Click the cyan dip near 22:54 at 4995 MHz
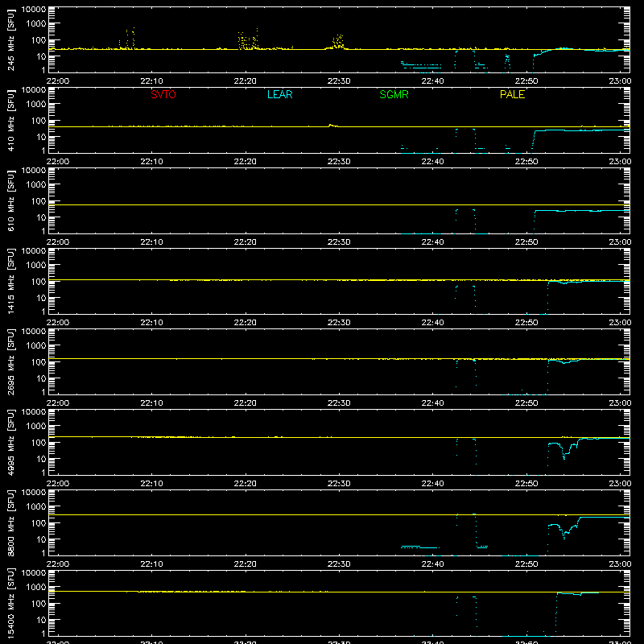The width and height of the screenshot is (644, 644). point(565,452)
